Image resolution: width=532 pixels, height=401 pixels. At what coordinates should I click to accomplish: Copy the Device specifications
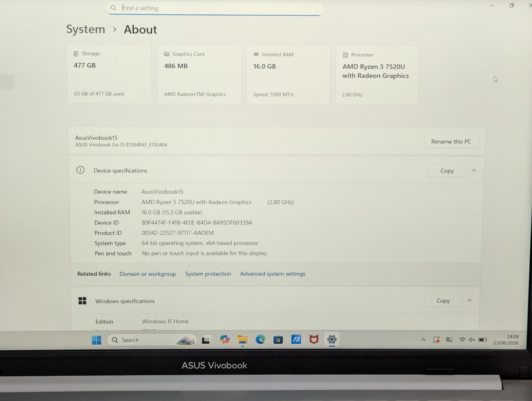click(x=447, y=171)
